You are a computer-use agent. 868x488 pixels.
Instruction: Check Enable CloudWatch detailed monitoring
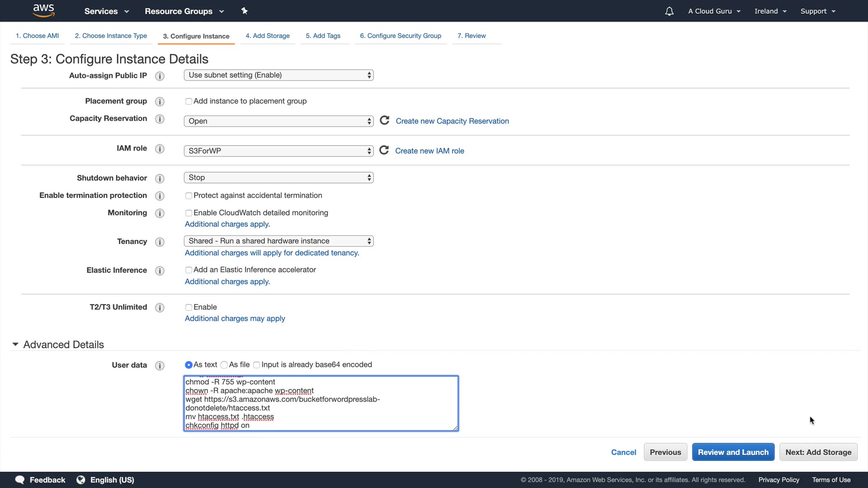coord(189,213)
